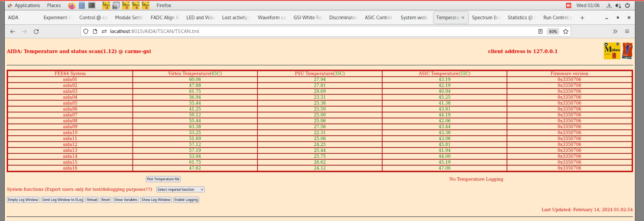Switch to the Statistics tab

(522, 18)
